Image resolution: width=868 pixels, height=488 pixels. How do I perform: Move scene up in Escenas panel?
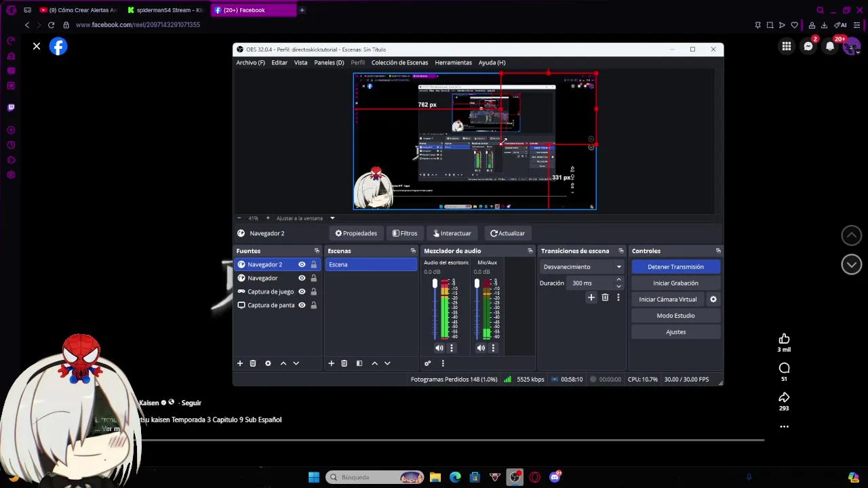click(x=374, y=363)
